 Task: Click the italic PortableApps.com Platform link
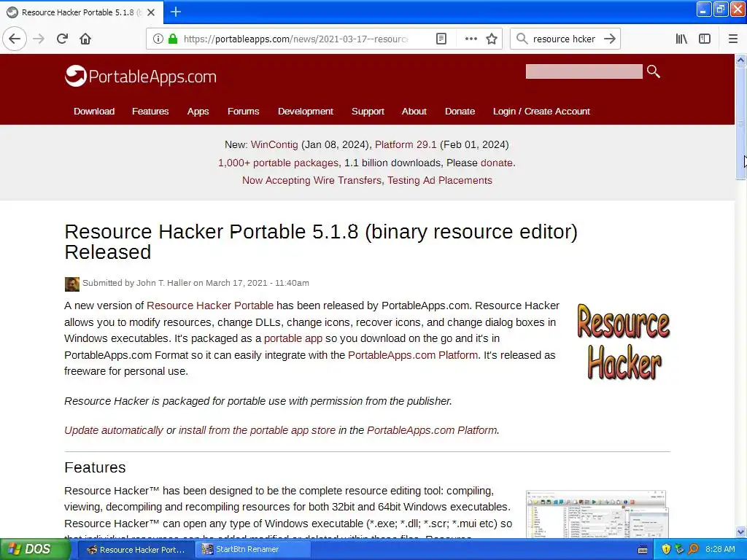[x=432, y=430]
